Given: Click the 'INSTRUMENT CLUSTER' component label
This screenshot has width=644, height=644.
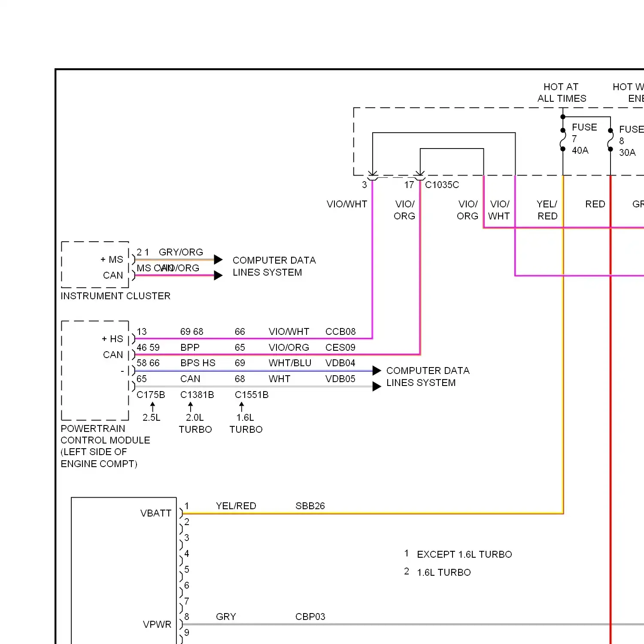Looking at the screenshot, I should (115, 296).
